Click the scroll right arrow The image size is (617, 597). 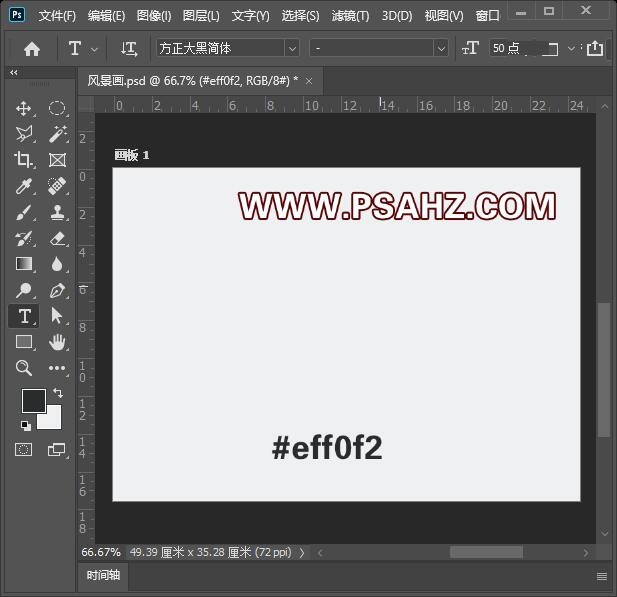click(x=586, y=553)
